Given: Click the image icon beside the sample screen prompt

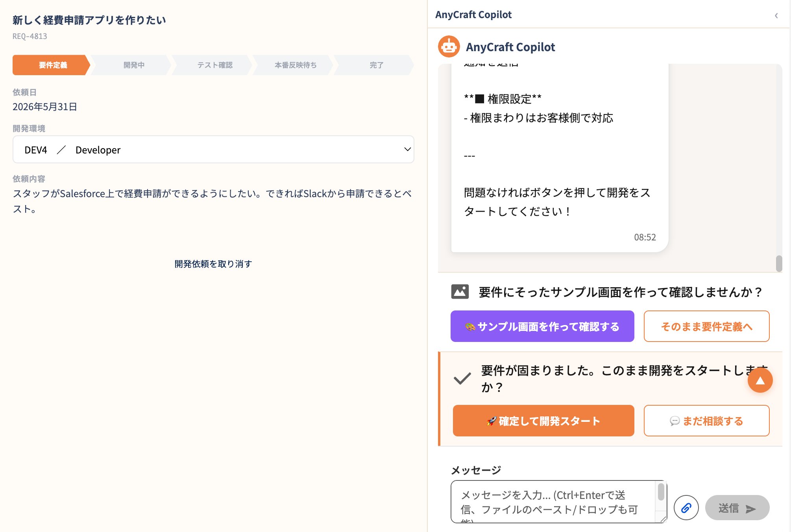Looking at the screenshot, I should [460, 292].
